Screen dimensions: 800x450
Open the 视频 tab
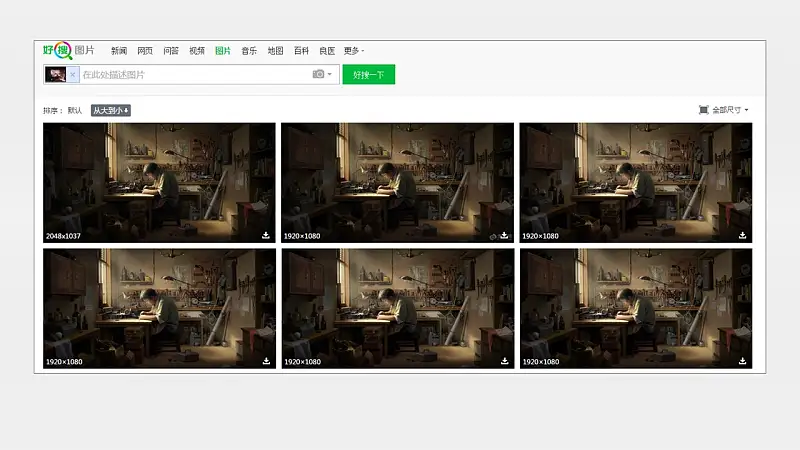(197, 51)
